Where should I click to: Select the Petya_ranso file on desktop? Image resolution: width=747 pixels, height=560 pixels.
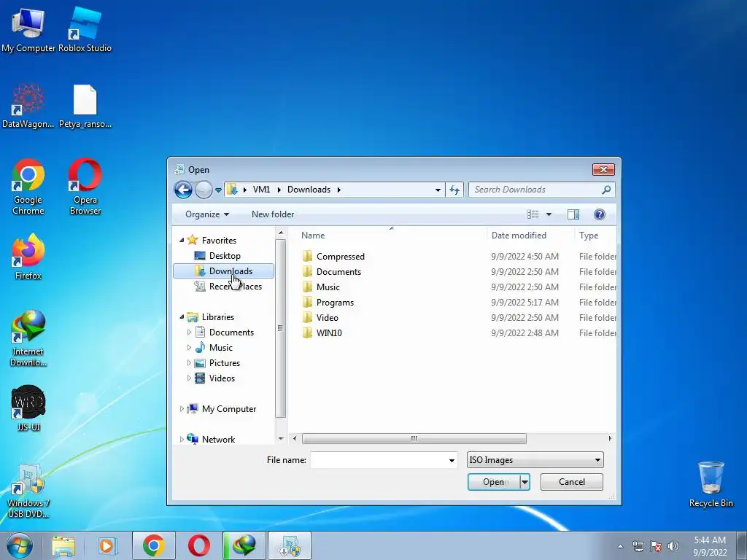pos(85,106)
